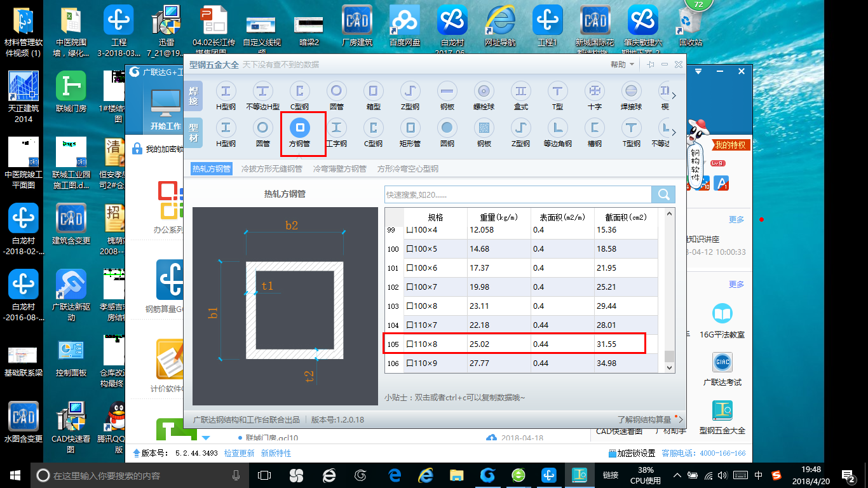Screen dimensions: 868x488
Task: Open Task View on taskbar
Action: pos(264,475)
